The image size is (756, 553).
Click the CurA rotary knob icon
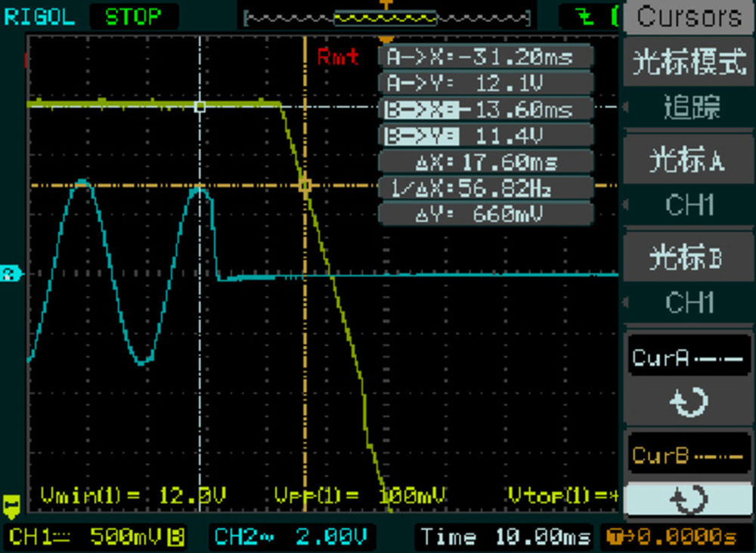click(689, 403)
